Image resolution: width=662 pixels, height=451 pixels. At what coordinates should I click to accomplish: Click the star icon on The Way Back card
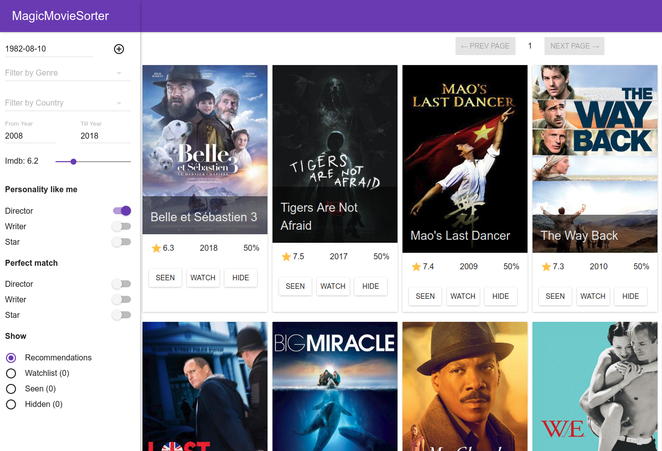tap(546, 267)
